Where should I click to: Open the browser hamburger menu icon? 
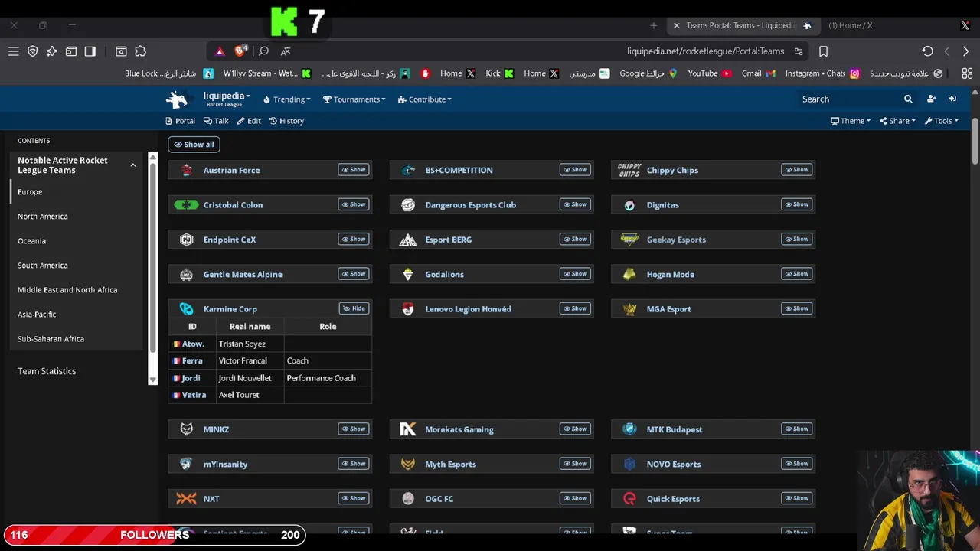[x=13, y=51]
